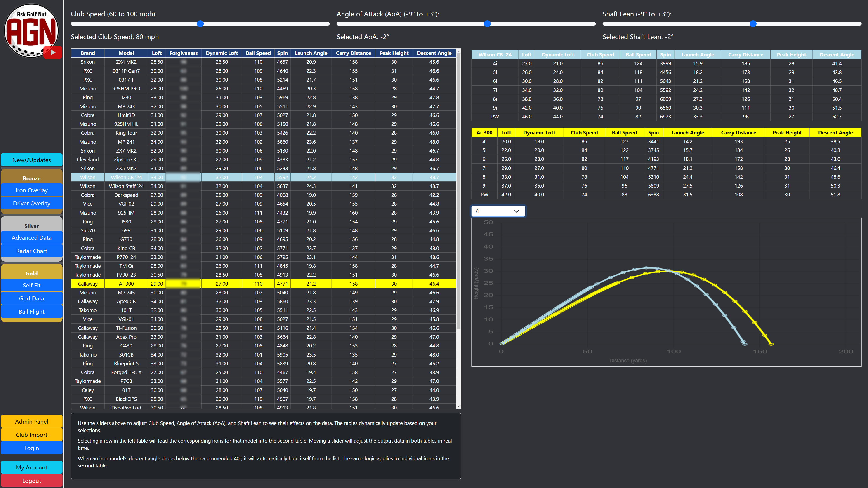Open the Admin Panel
868x488 pixels.
point(31,422)
